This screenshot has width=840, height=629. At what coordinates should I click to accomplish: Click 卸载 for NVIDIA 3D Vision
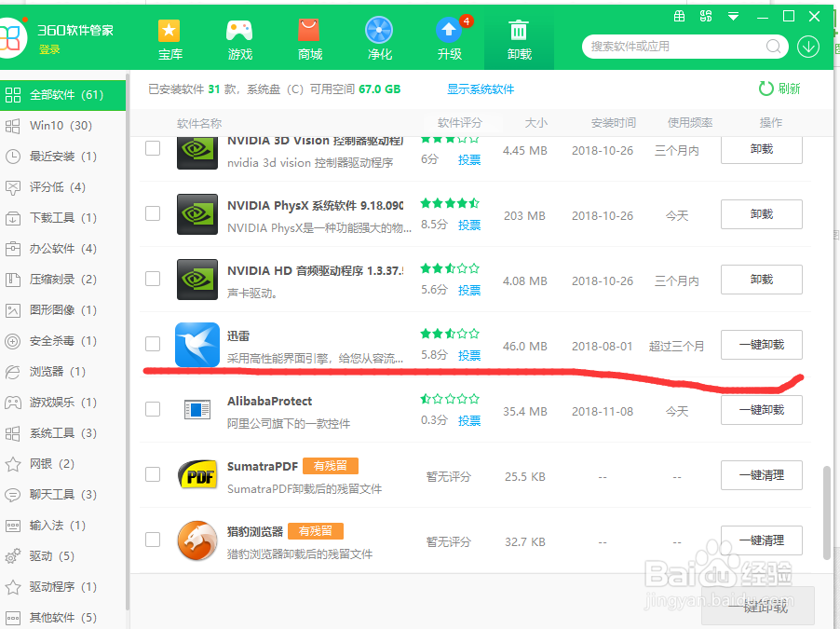pos(761,149)
